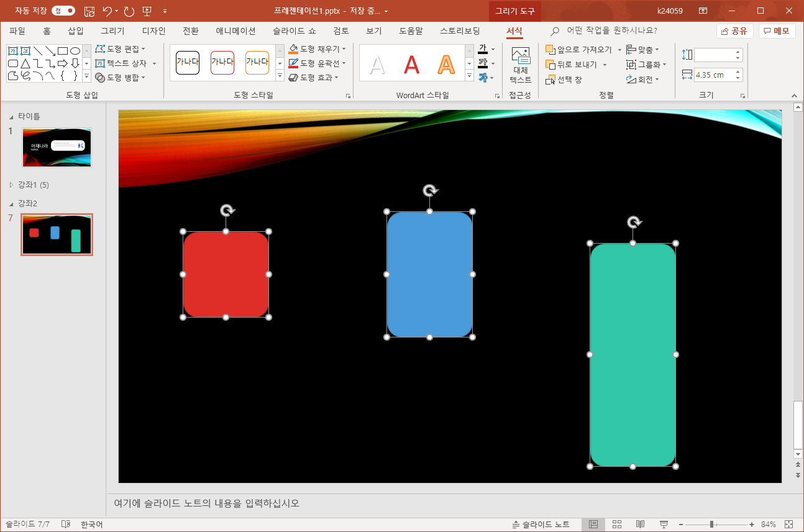Open the 도형 편집 dropdown
The width and height of the screenshot is (804, 532).
pyautogui.click(x=121, y=48)
